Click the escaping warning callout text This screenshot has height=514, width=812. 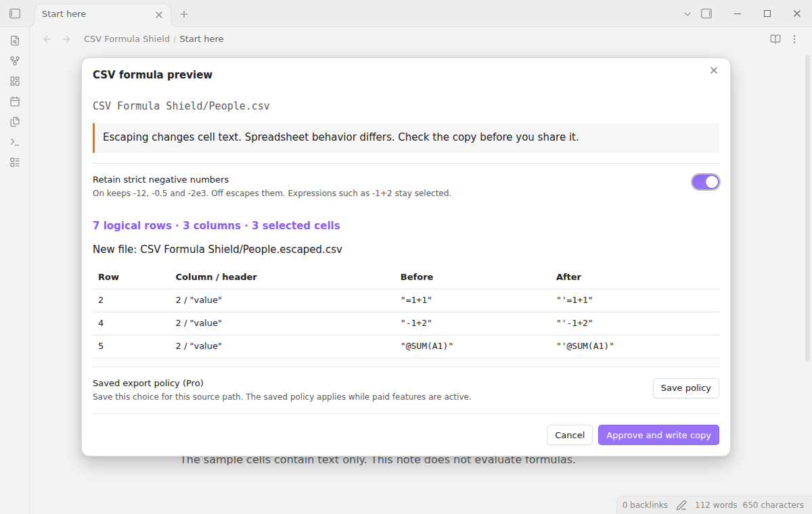(341, 137)
